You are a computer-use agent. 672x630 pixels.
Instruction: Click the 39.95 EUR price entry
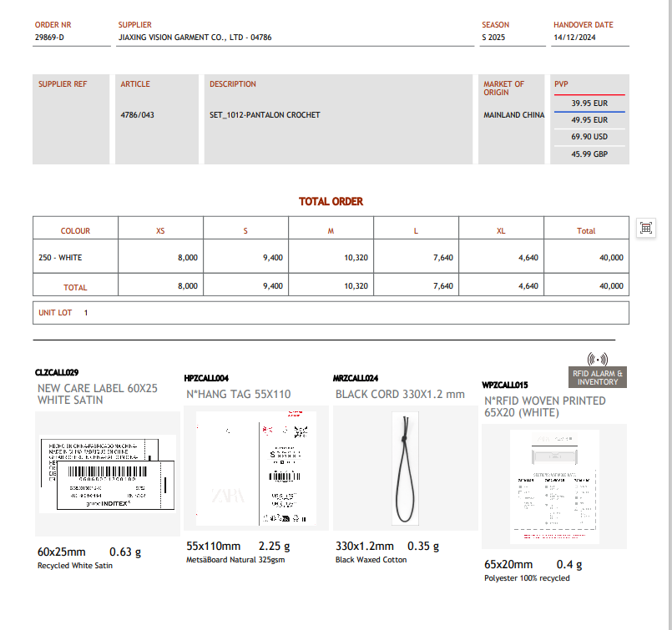589,103
